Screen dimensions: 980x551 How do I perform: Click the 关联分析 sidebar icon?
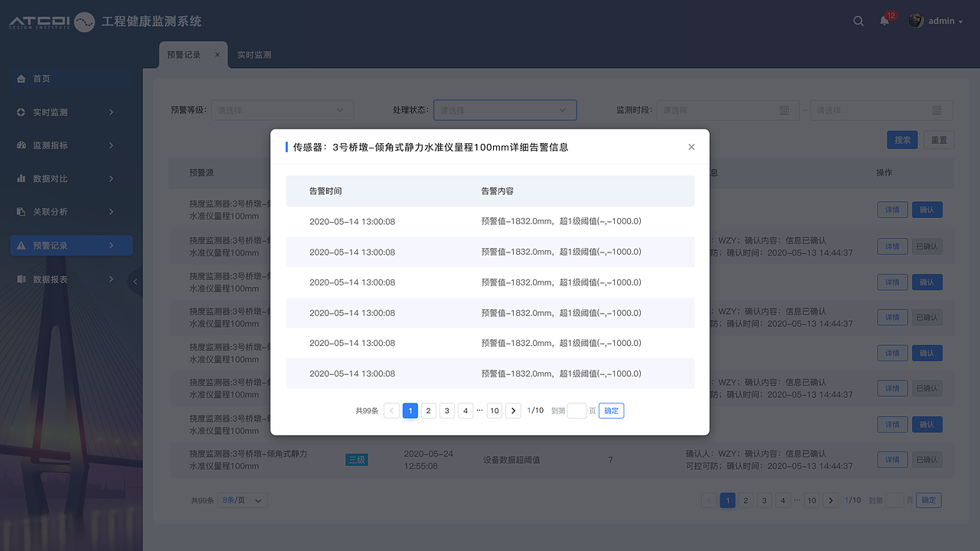coord(21,212)
